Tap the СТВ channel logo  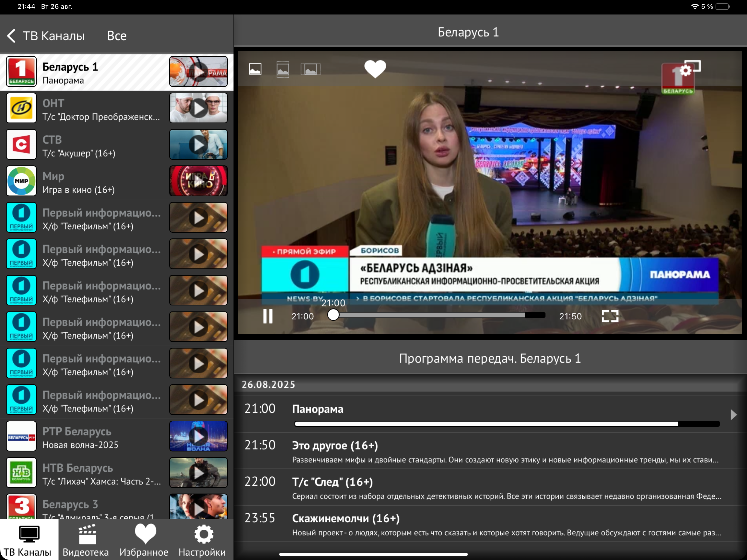[21, 145]
